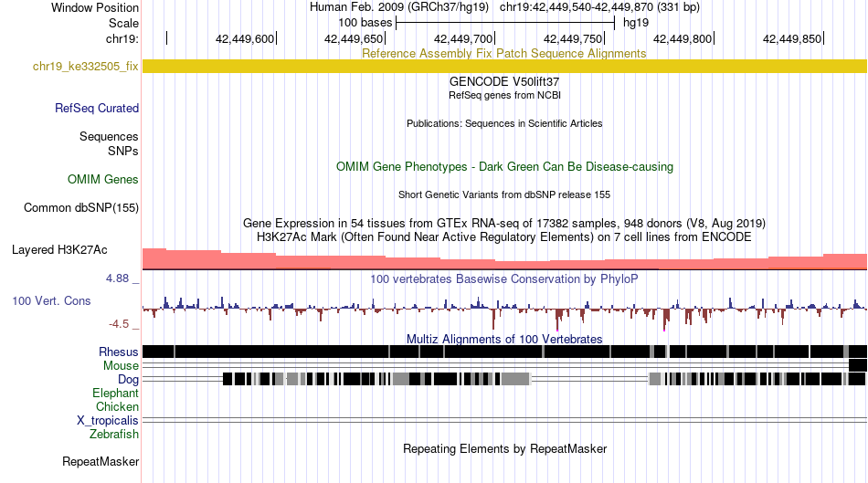Click the Layered H3K27Ac track label
Viewport: 868px width, 483px height.
(x=59, y=249)
